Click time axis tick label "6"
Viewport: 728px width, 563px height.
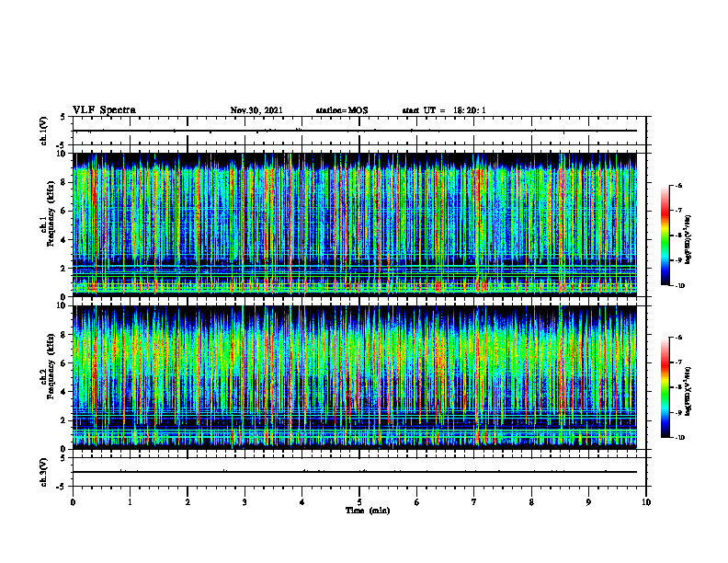pyautogui.click(x=417, y=502)
